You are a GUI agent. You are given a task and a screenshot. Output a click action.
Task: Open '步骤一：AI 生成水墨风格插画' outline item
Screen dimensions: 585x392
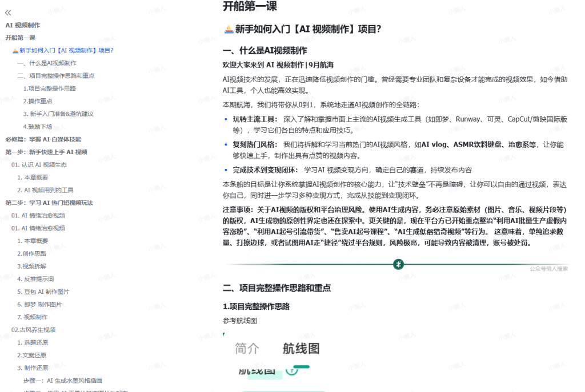[63, 381]
